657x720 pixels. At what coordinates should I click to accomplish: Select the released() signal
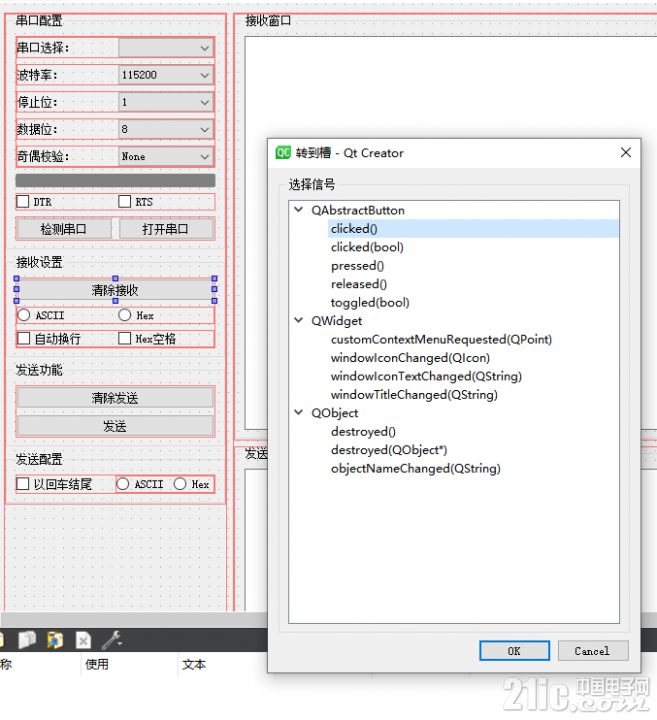coord(359,284)
